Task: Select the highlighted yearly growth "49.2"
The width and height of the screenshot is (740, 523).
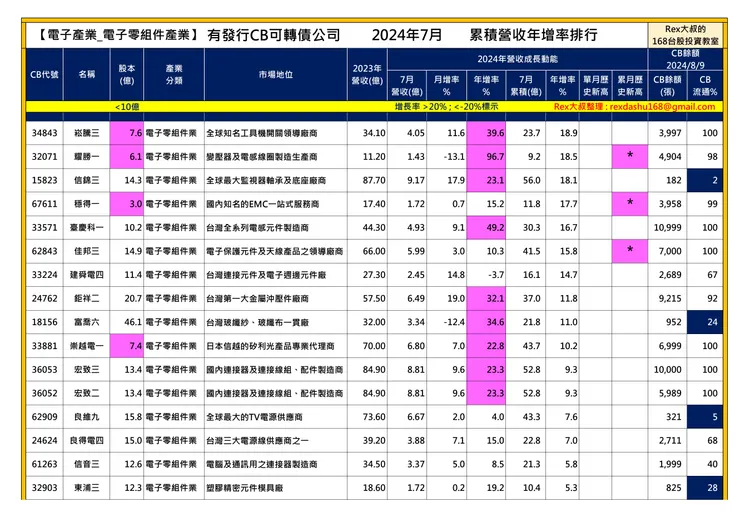Action: coord(486,228)
